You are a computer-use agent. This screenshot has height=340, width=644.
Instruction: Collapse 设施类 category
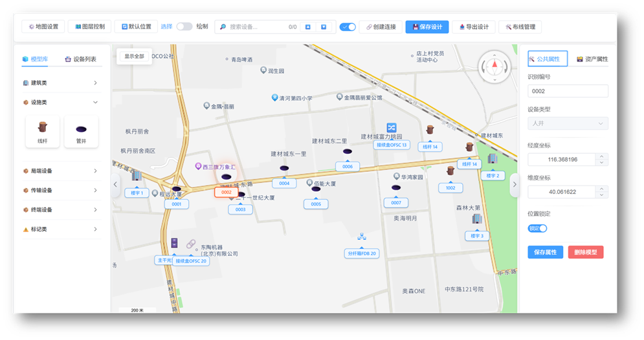(61, 102)
